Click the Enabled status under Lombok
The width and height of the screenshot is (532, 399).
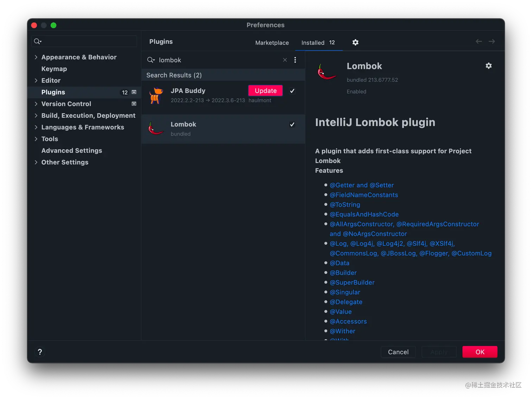(x=356, y=92)
